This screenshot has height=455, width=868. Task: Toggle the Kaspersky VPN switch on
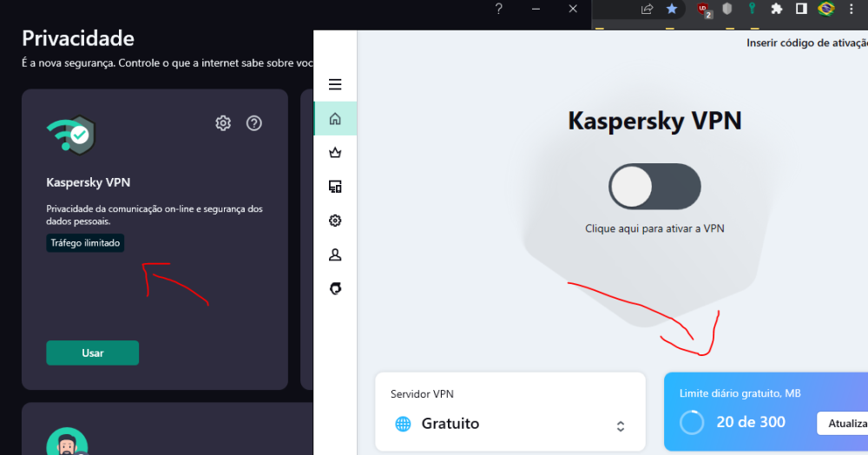click(654, 187)
